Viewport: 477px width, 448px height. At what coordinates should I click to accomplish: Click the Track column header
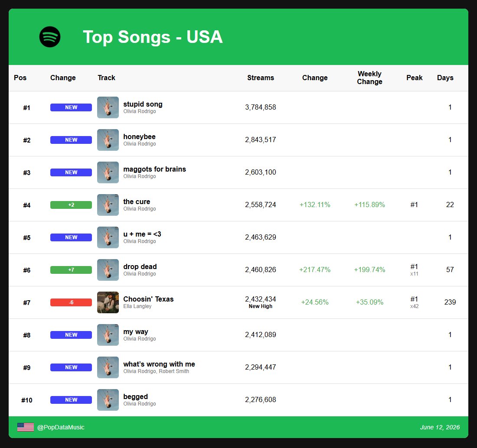point(107,78)
